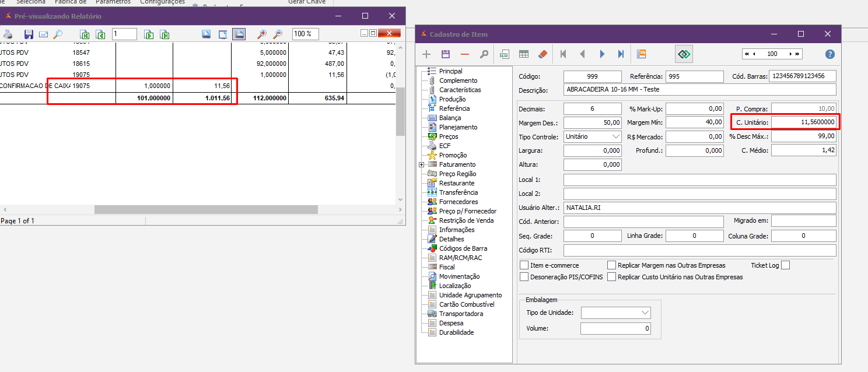Image resolution: width=868 pixels, height=372 pixels.
Task: Enable the Item e-commerce checkbox
Action: point(524,265)
